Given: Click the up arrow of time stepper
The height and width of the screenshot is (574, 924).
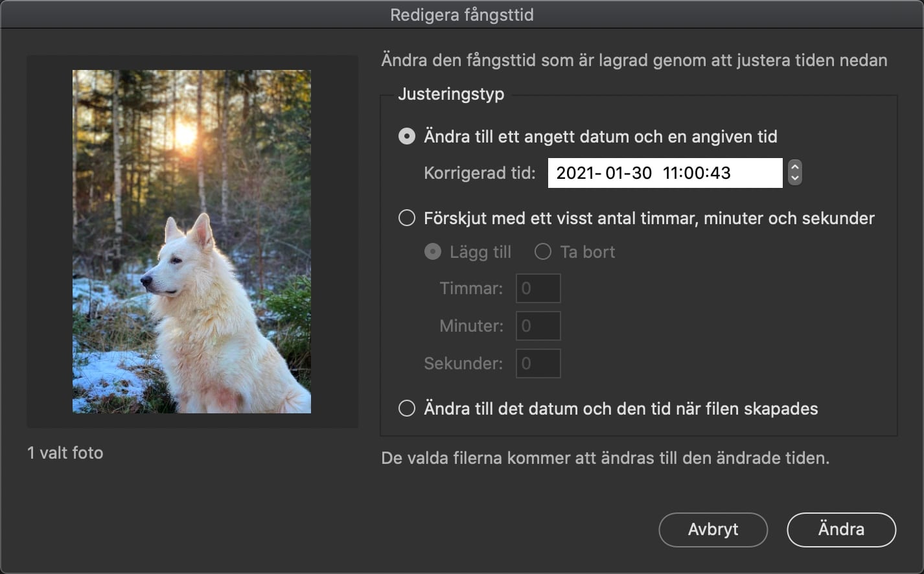Looking at the screenshot, I should (x=795, y=166).
